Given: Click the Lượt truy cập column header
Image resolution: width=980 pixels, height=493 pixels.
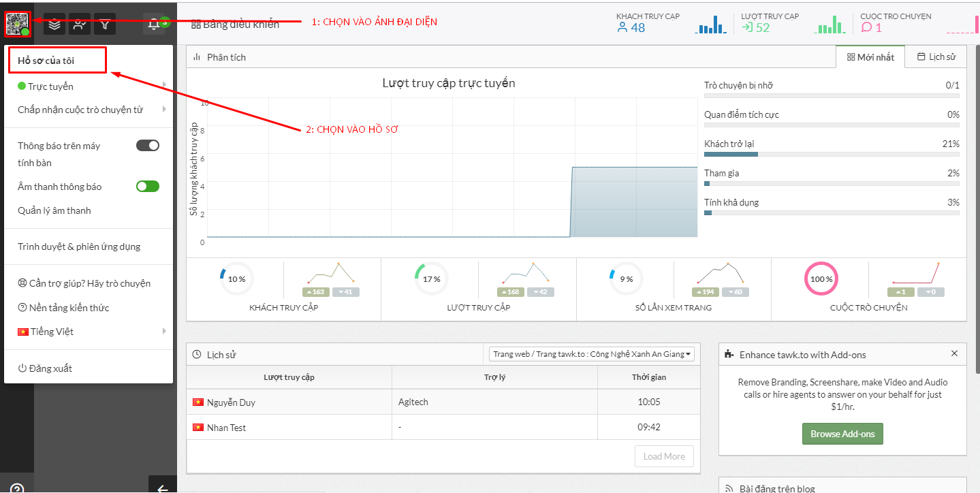Looking at the screenshot, I should pyautogui.click(x=289, y=377).
